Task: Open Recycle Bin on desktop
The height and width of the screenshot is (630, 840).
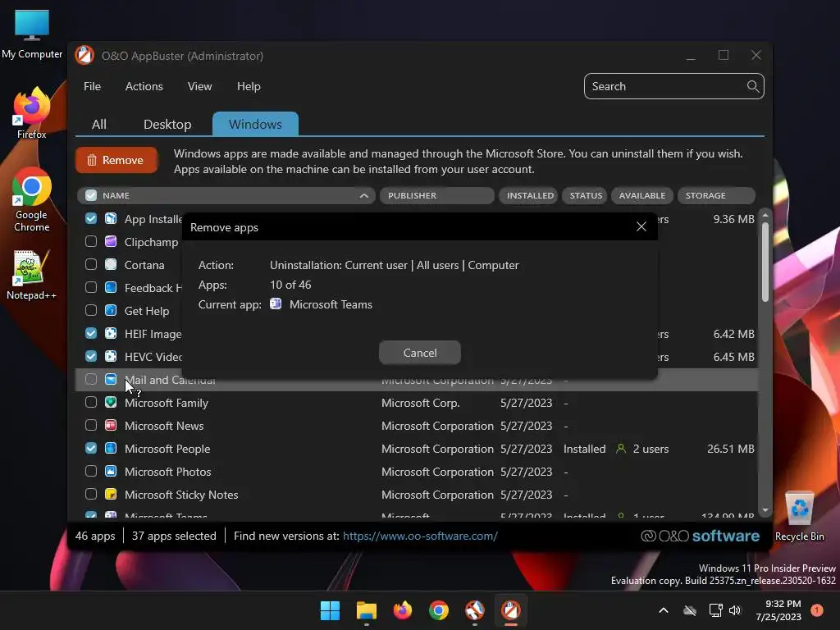Action: click(x=799, y=517)
